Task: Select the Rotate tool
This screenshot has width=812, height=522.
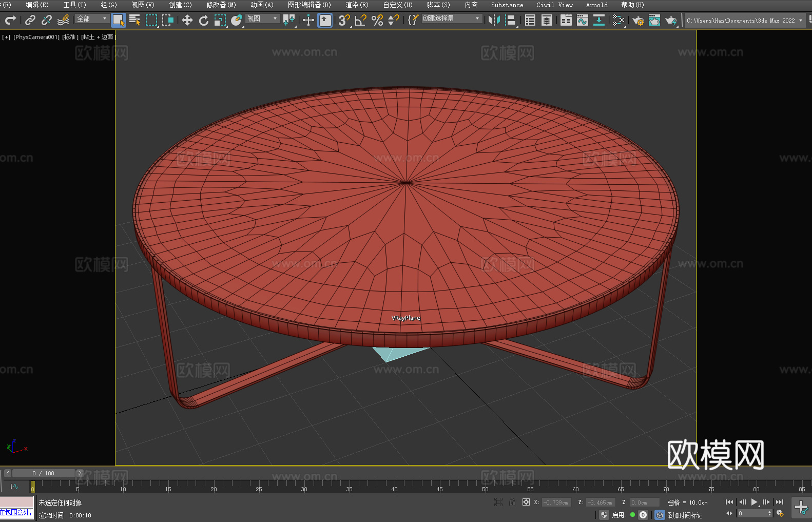Action: click(204, 20)
